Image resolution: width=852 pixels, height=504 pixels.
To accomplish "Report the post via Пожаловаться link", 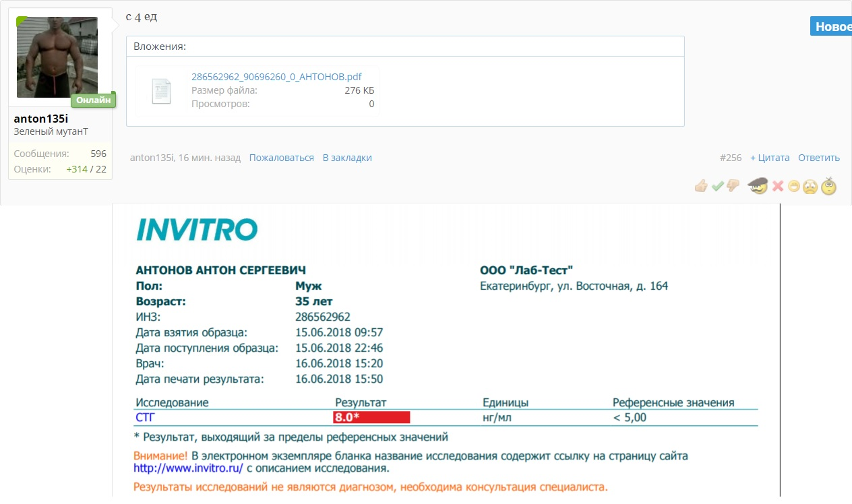I will (x=281, y=158).
